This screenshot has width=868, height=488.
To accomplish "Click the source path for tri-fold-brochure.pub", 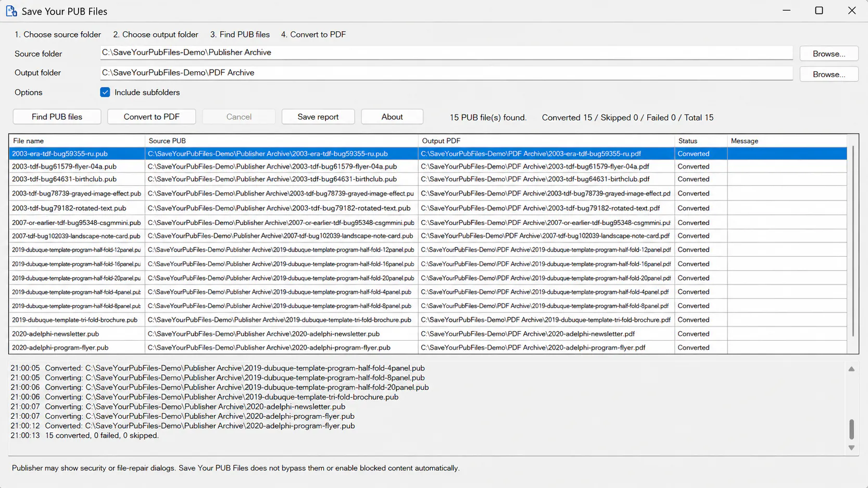I will (x=279, y=320).
